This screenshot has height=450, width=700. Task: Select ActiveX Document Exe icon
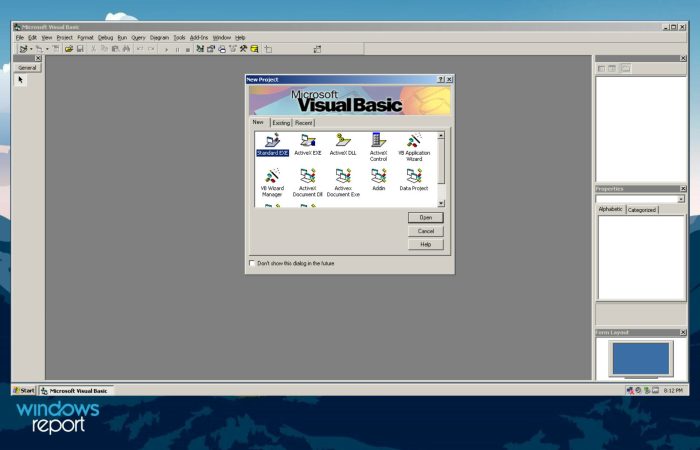[x=343, y=183]
